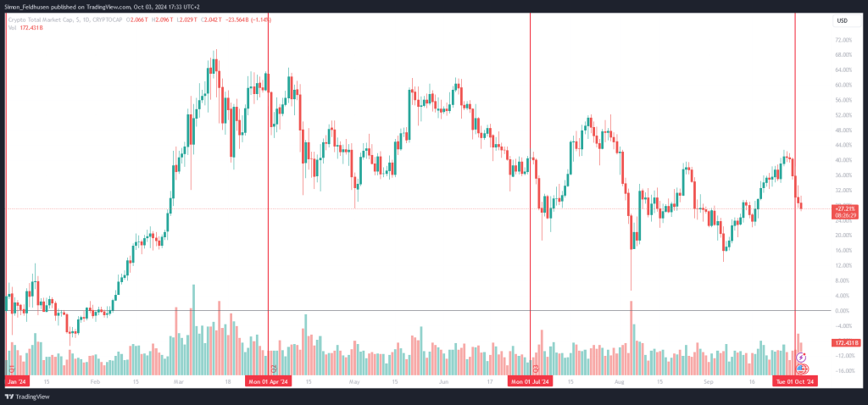Click the +27.21% current price label
The image size is (868, 405).
tap(845, 208)
